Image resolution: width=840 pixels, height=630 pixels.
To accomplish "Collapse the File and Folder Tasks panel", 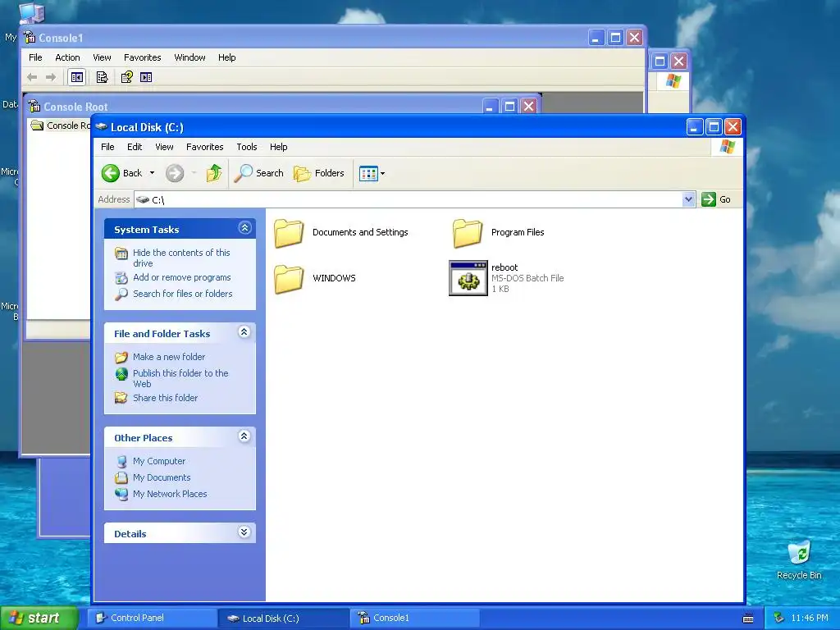I will (x=244, y=332).
